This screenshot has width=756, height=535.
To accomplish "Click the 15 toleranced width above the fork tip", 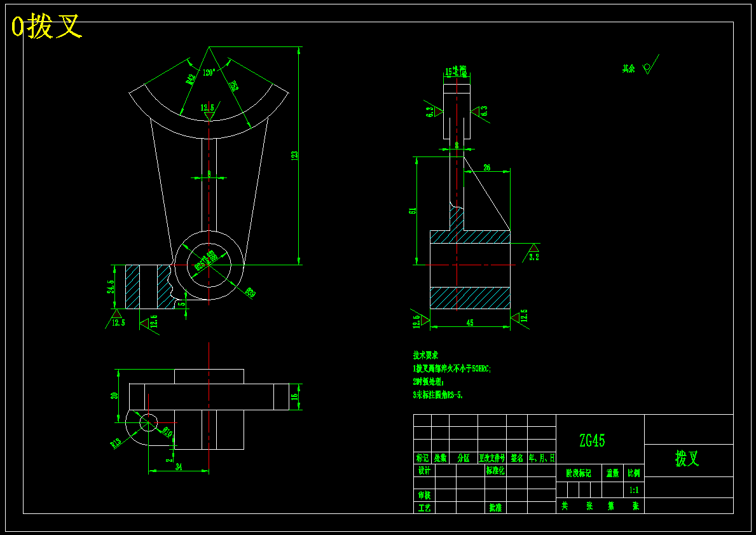I will 456,71.
